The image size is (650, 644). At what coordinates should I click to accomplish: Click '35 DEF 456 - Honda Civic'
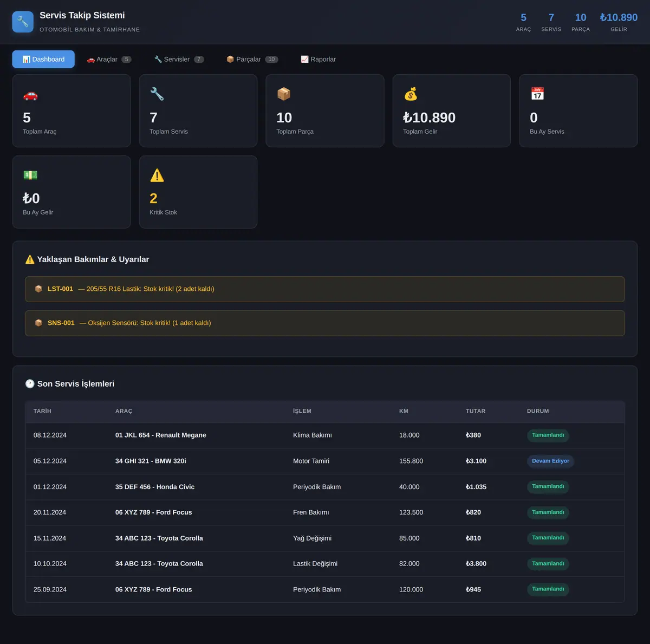[x=155, y=487]
